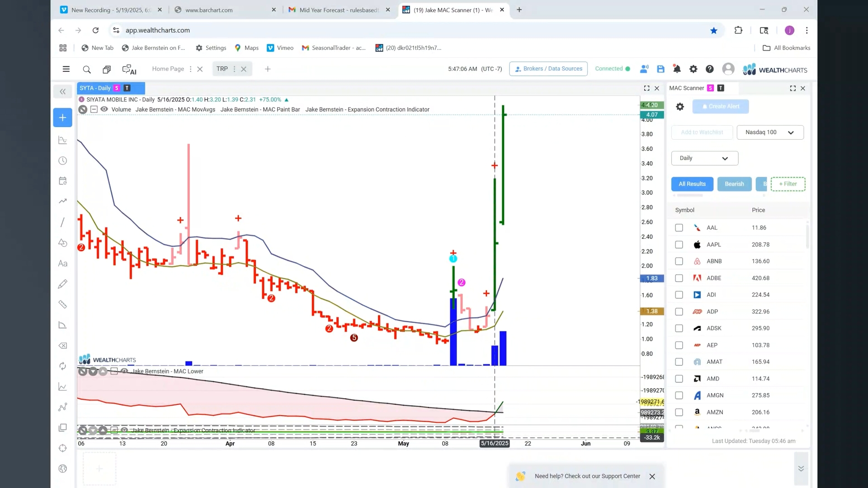This screenshot has width=868, height=488.
Task: Click the symbol search magnifier icon
Action: tap(87, 69)
